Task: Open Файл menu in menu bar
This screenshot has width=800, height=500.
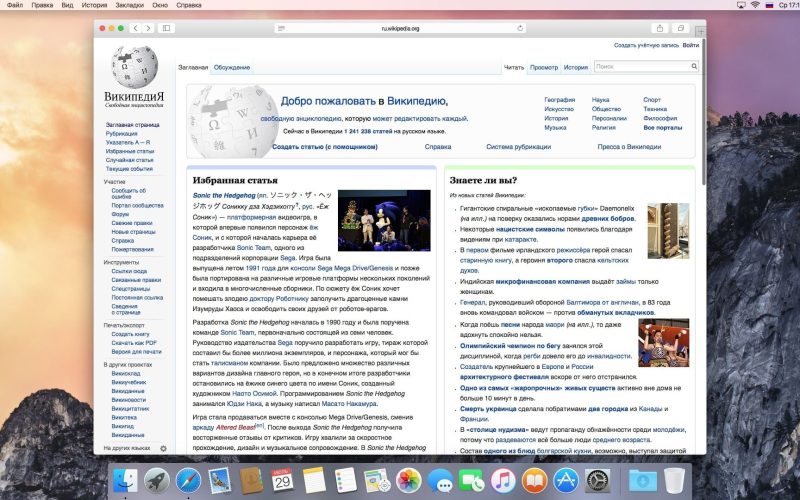Action: coord(14,5)
